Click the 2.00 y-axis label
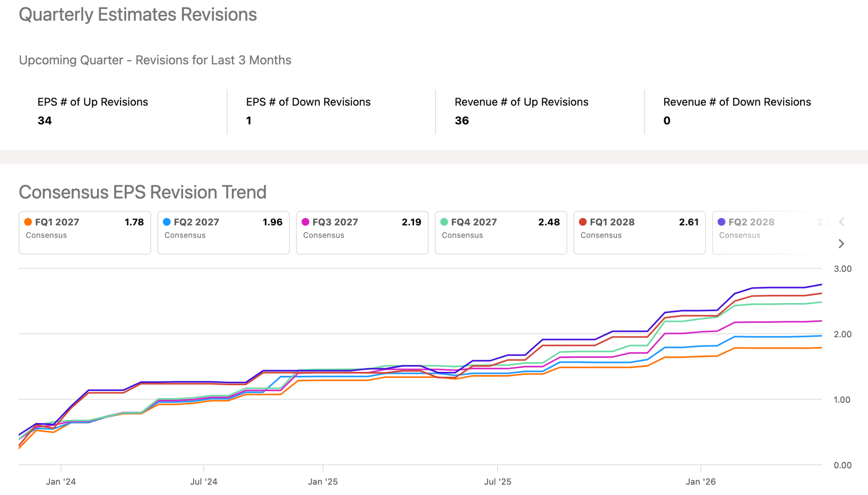The height and width of the screenshot is (495, 868). click(x=843, y=334)
